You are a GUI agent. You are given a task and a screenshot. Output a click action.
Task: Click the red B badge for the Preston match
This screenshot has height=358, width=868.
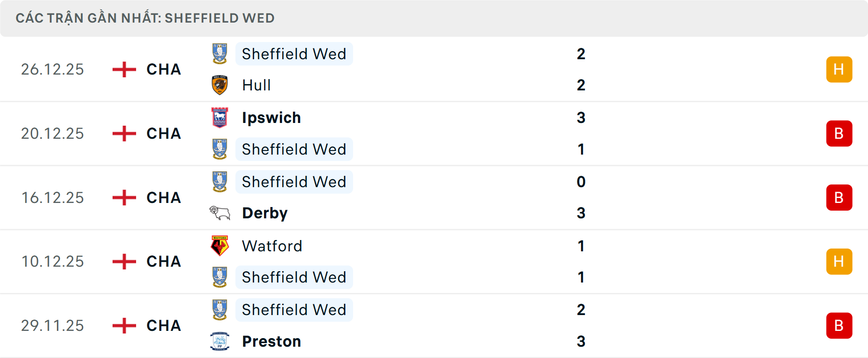click(840, 325)
